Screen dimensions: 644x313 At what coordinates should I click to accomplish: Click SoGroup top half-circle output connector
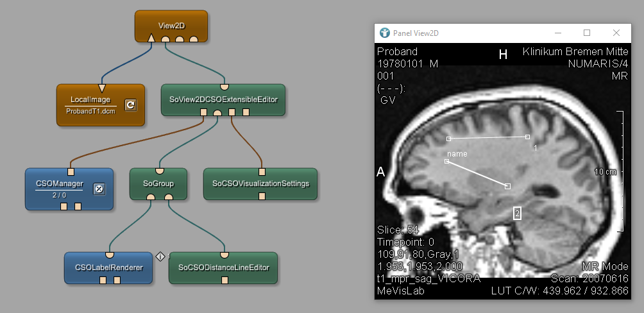pos(160,171)
